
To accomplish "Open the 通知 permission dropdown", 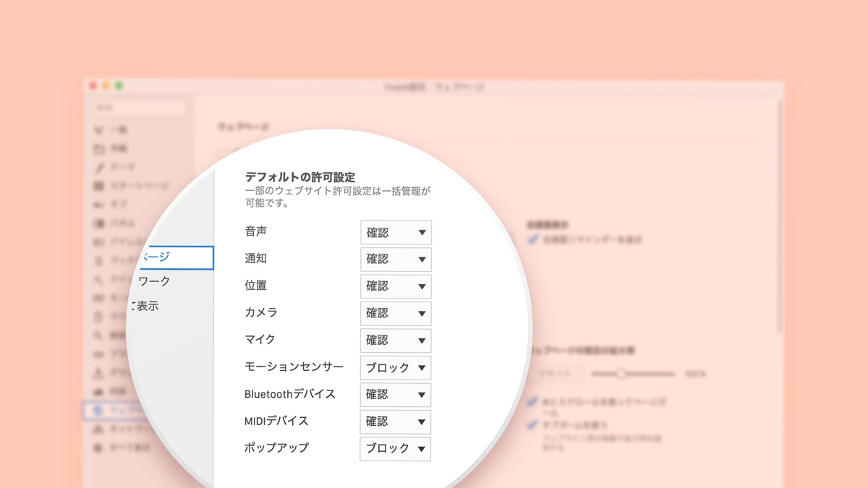I will pyautogui.click(x=396, y=260).
